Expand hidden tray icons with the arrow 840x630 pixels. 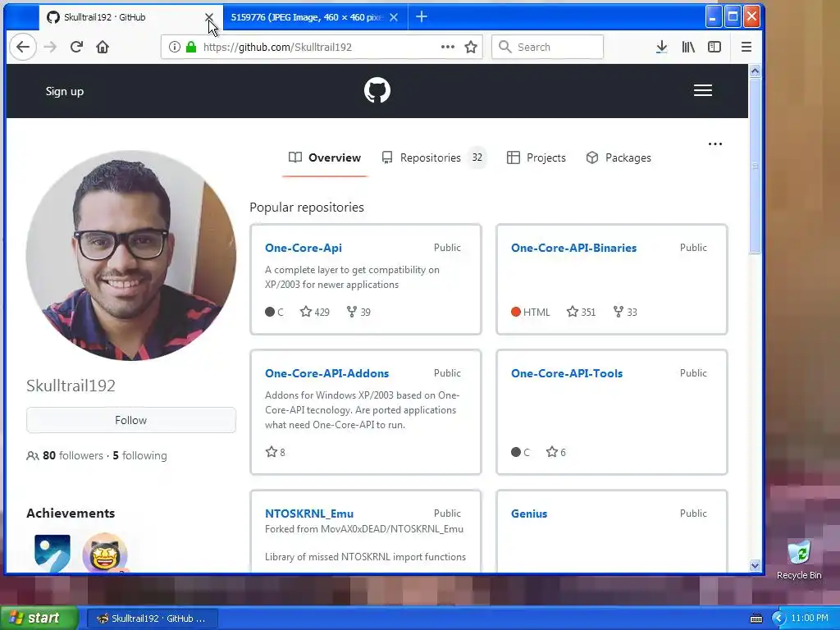point(778,619)
